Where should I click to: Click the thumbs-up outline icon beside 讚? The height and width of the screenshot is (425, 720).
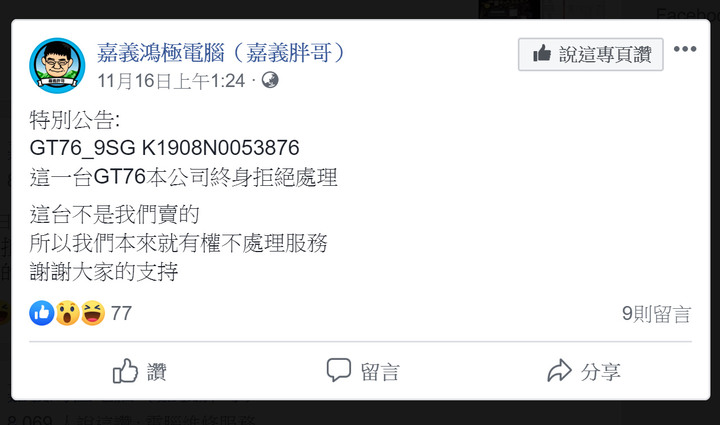[125, 371]
